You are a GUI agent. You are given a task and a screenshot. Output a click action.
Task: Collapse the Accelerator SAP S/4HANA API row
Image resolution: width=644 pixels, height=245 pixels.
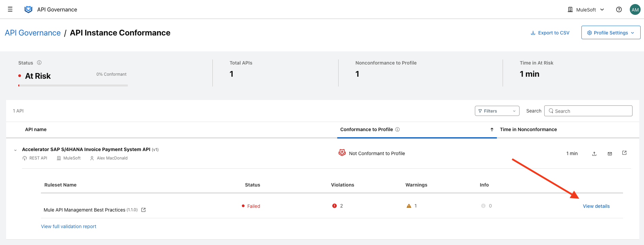[15, 150]
